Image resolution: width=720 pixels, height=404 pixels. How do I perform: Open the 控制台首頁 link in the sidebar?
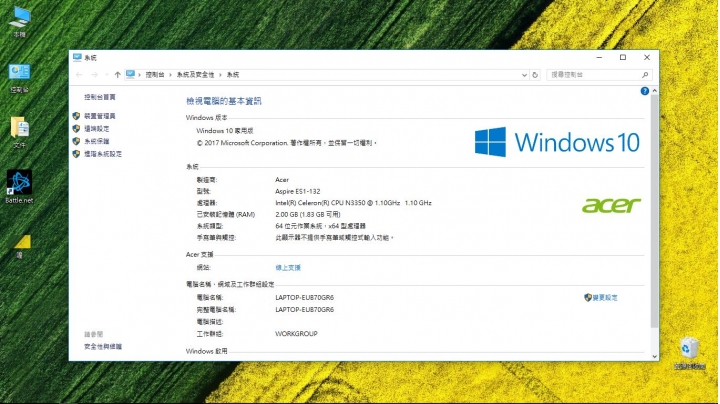100,97
